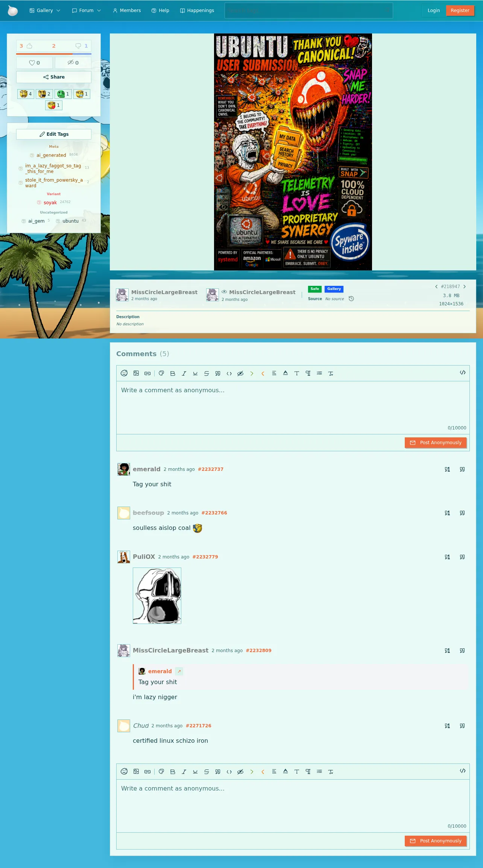Click the Login button

(x=434, y=11)
